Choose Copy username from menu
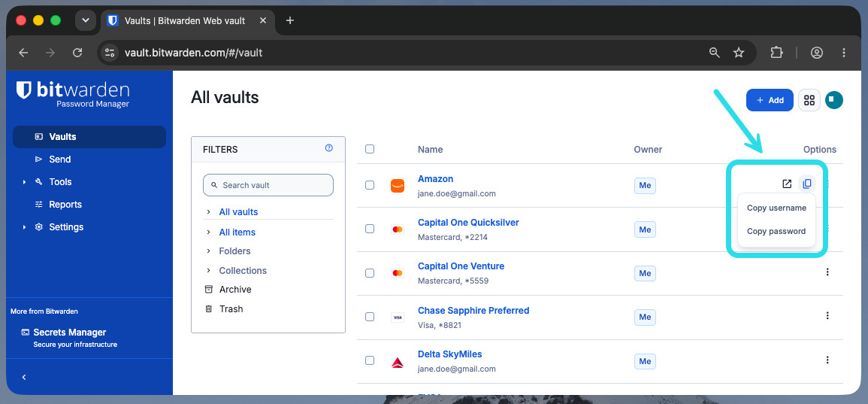Screen dimensions: 868x404 tap(776, 208)
